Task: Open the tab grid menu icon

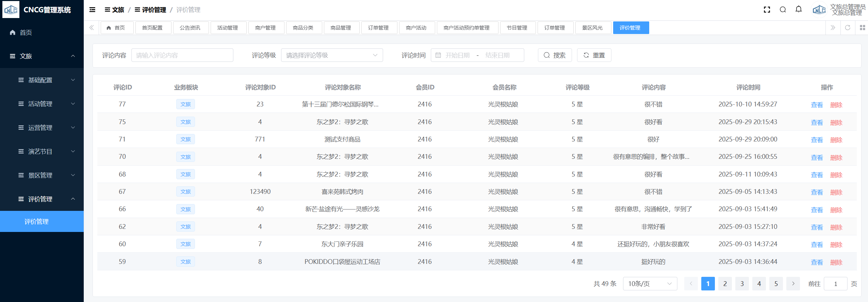Action: click(x=862, y=28)
